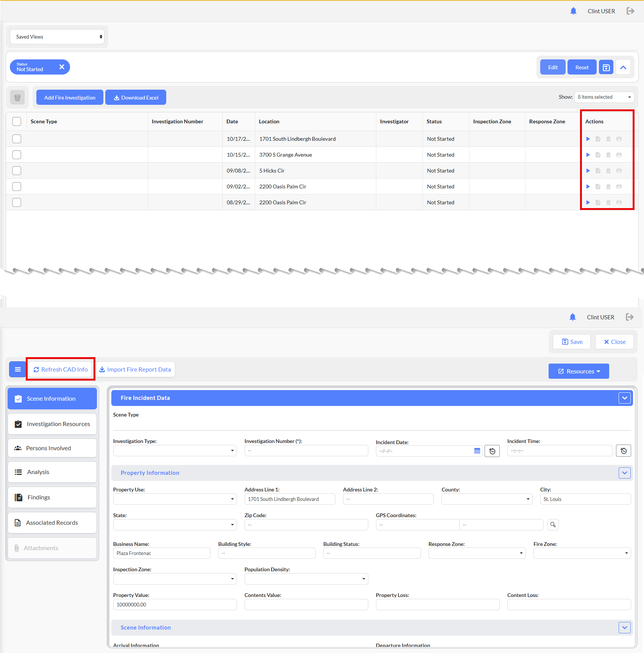Click the Property Value input field
The image size is (644, 653).
coord(175,605)
